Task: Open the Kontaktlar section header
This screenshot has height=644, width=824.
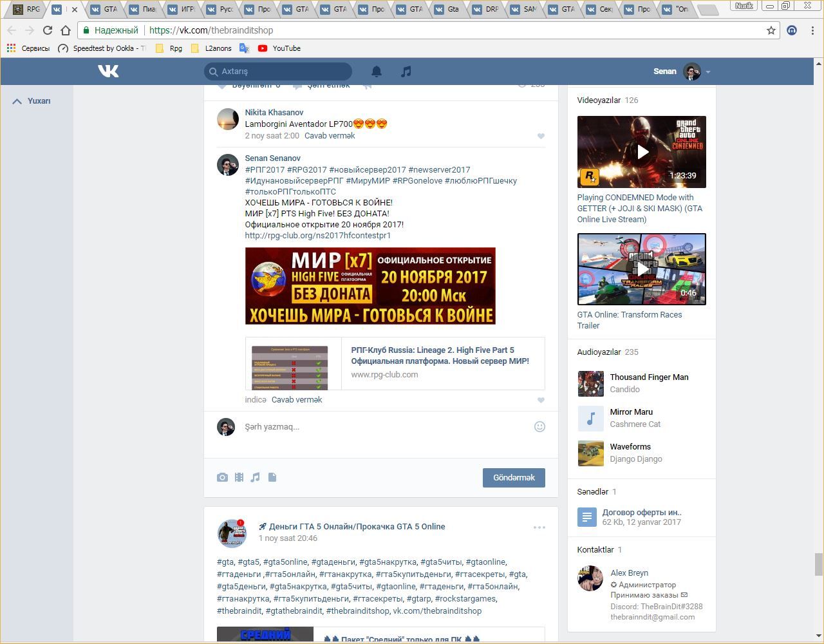Action: (x=599, y=550)
